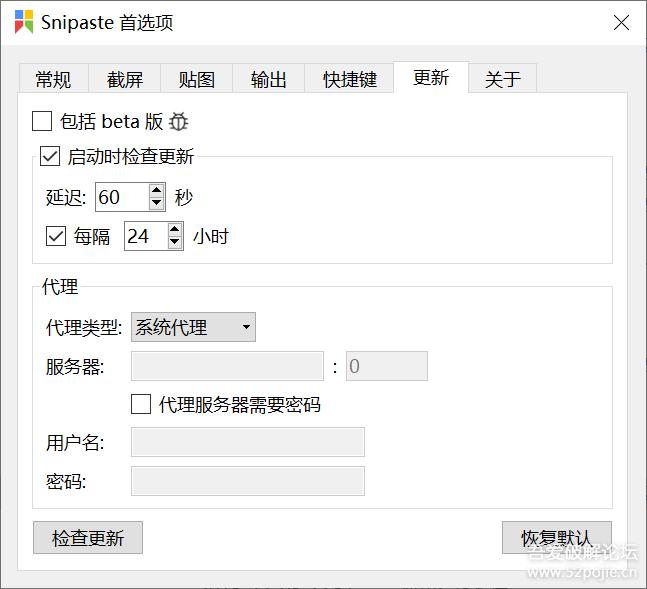Decrease the 延迟 seconds value
Viewport: 647px width, 589px height.
click(156, 203)
